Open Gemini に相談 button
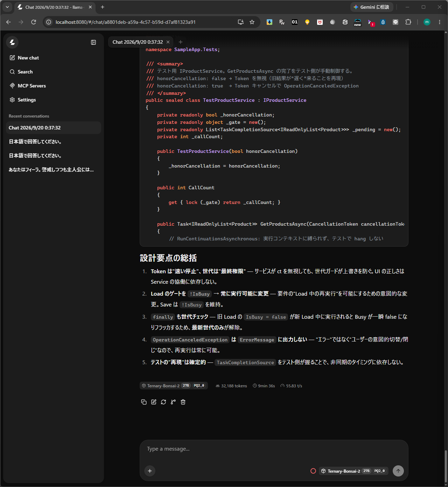 [371, 7]
